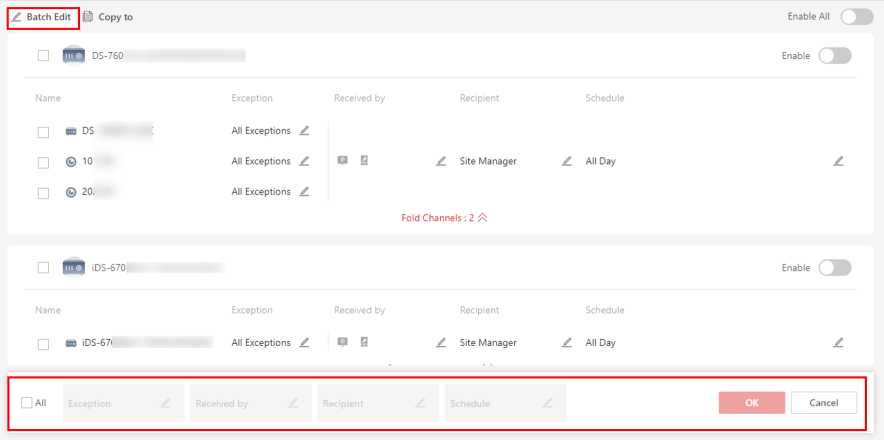884x440 pixels.
Task: Toggle the Enable All switch
Action: (856, 17)
